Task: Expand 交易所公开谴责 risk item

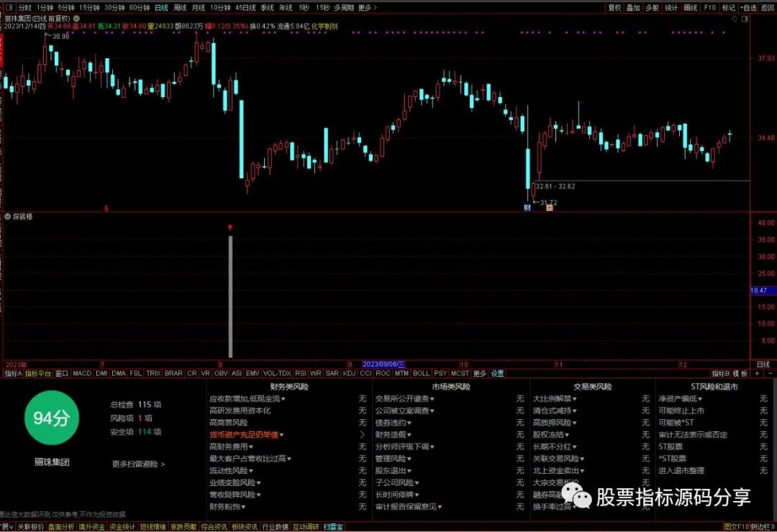Action: 404,399
